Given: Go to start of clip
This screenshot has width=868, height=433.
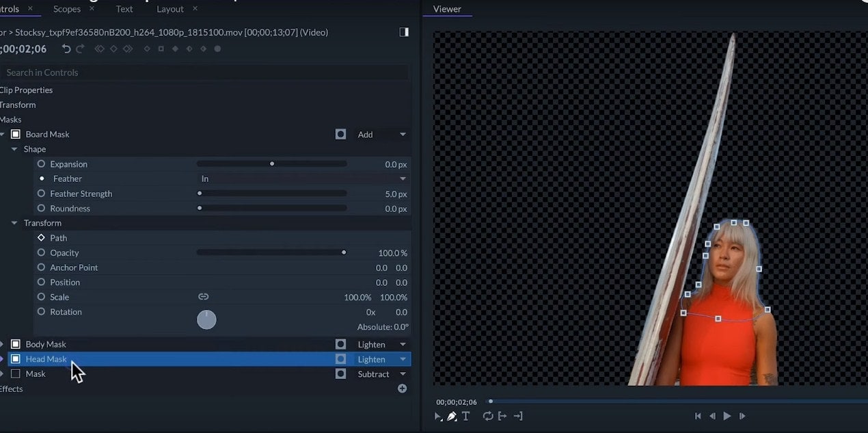Looking at the screenshot, I should tap(698, 416).
